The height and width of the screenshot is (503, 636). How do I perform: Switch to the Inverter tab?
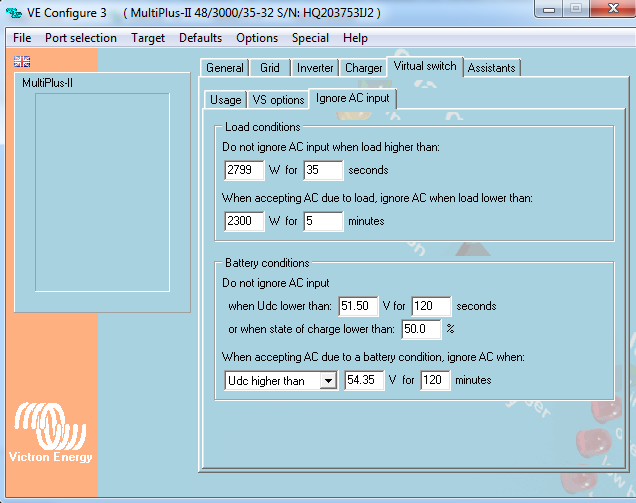(x=315, y=68)
